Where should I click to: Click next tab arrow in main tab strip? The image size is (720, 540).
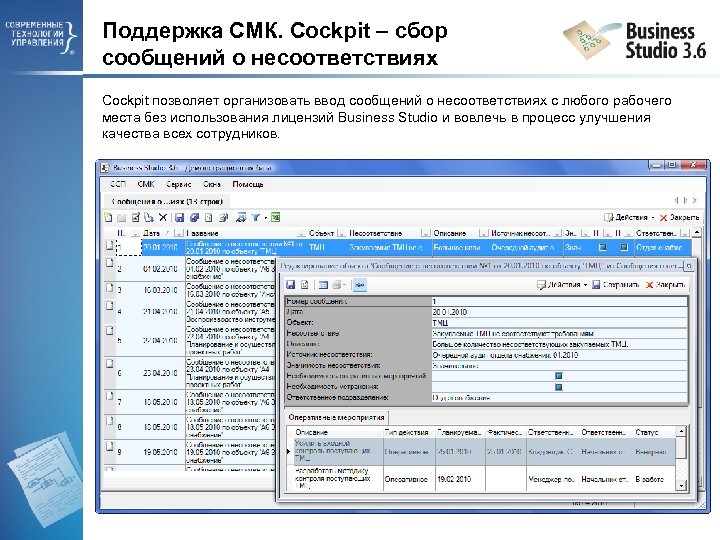click(686, 201)
